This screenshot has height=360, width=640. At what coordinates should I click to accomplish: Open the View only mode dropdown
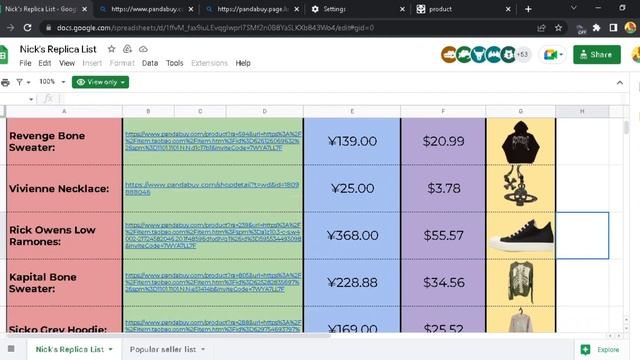click(x=100, y=82)
